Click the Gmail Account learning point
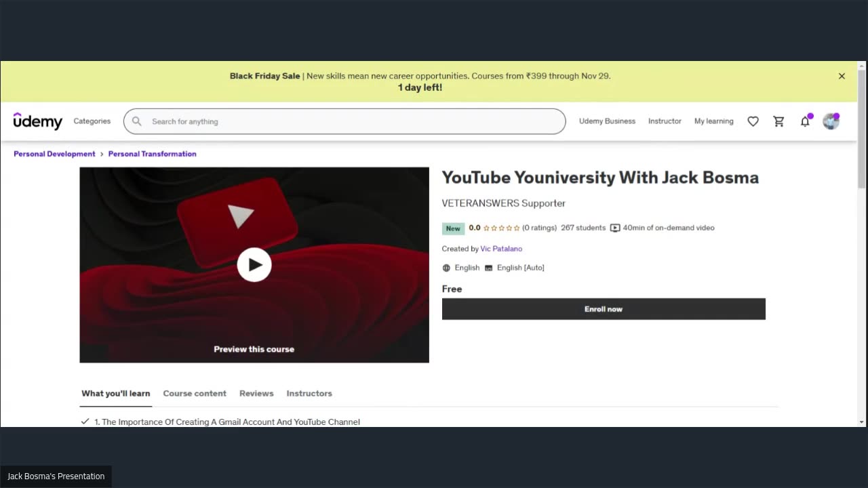868x488 pixels. click(x=226, y=422)
